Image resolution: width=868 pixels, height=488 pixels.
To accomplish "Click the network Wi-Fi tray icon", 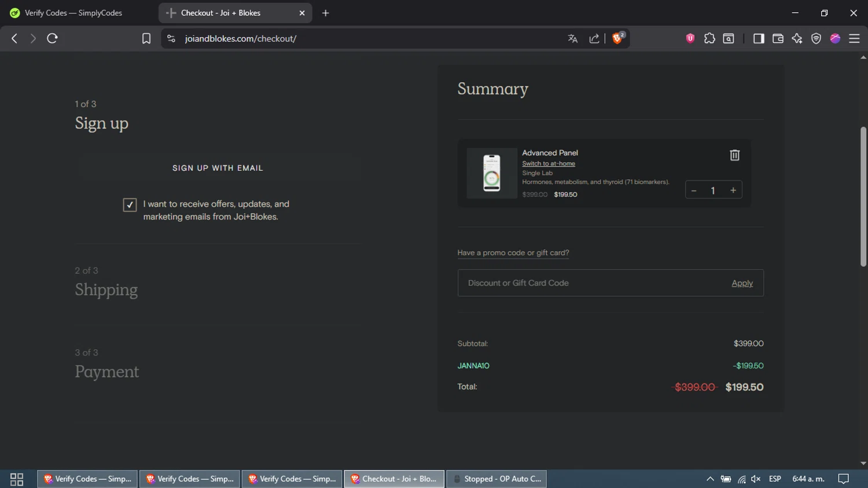I will [x=741, y=479].
